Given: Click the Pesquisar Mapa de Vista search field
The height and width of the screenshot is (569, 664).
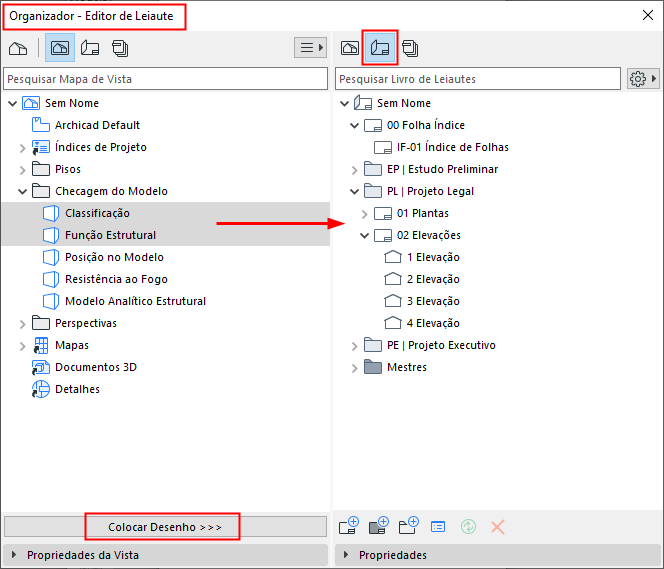Looking at the screenshot, I should [166, 79].
